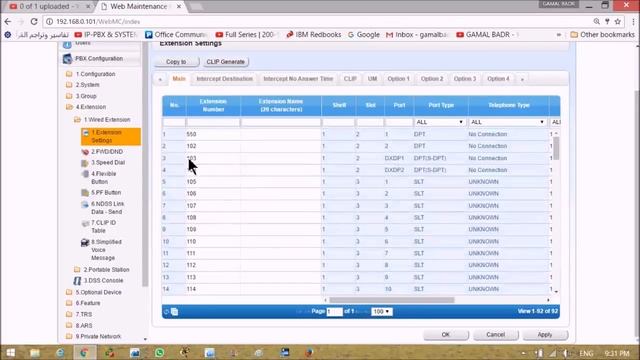The image size is (640, 360).
Task: Switch to the Main tab
Action: point(179,79)
